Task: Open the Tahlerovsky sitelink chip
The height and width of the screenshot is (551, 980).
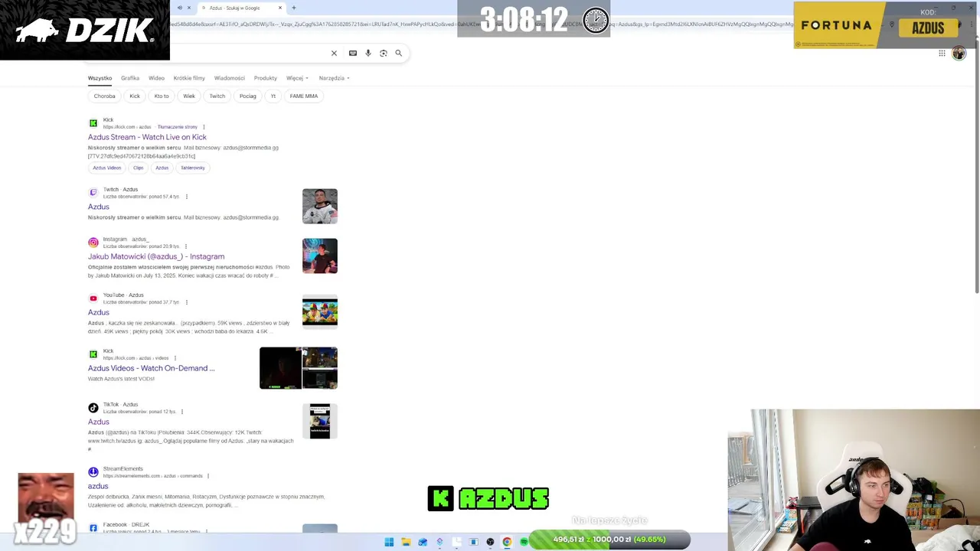Action: [x=193, y=168]
